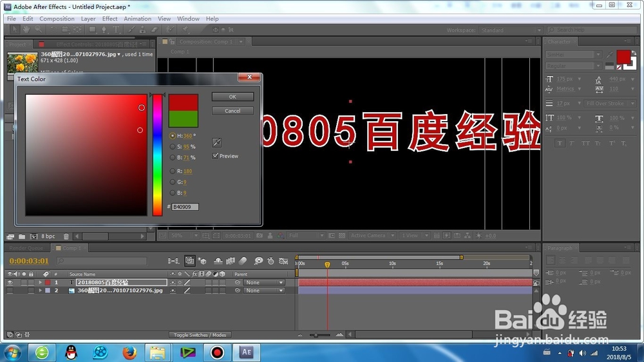644x362 pixels.
Task: Toggle the Preview checkbox
Action: point(215,156)
